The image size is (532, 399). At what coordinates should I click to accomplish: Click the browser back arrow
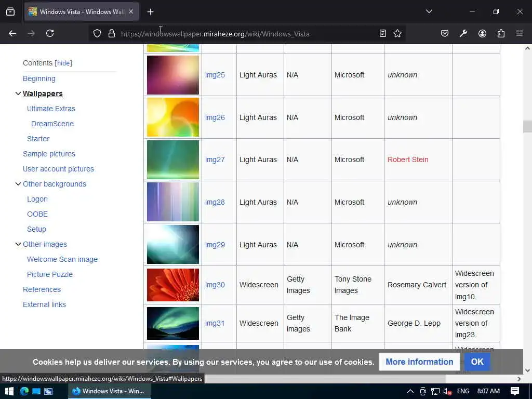pyautogui.click(x=12, y=33)
